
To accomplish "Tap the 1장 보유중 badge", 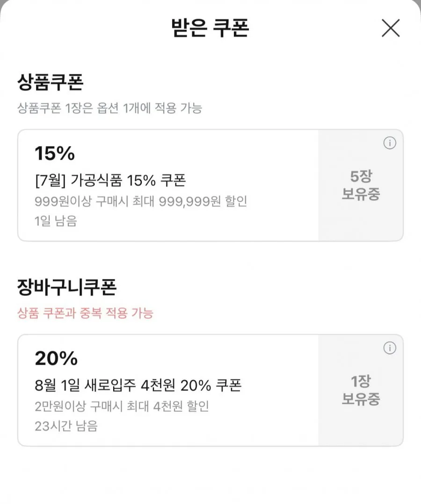I will coord(361,390).
